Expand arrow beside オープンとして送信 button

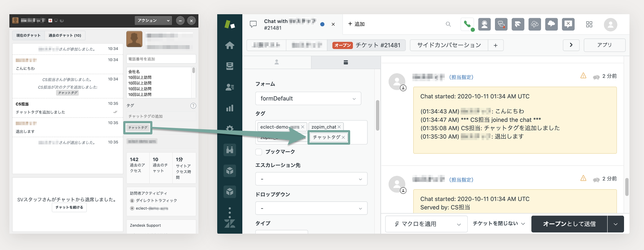(x=616, y=224)
